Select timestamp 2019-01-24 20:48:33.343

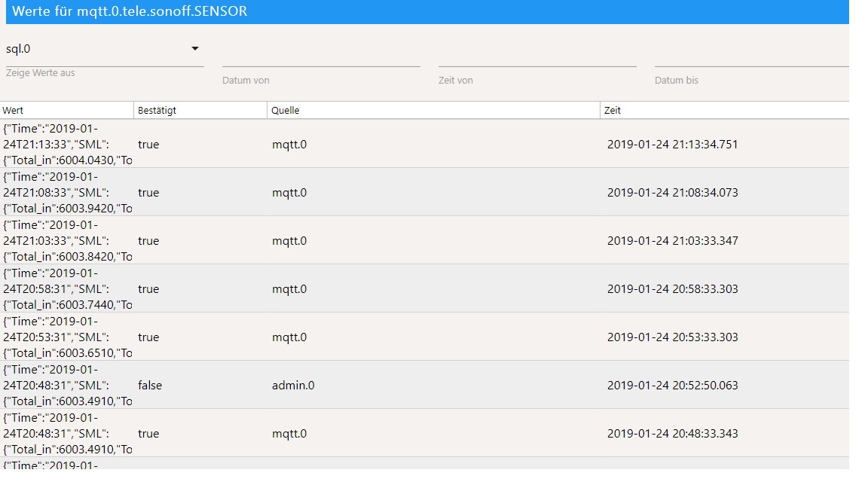(673, 433)
